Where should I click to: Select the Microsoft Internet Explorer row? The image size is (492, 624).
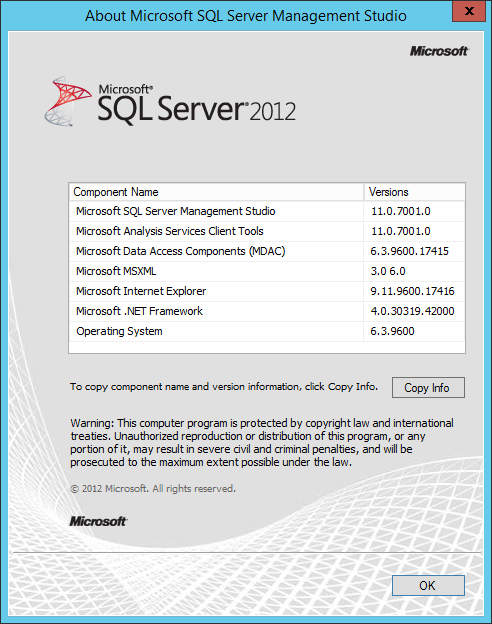267,291
